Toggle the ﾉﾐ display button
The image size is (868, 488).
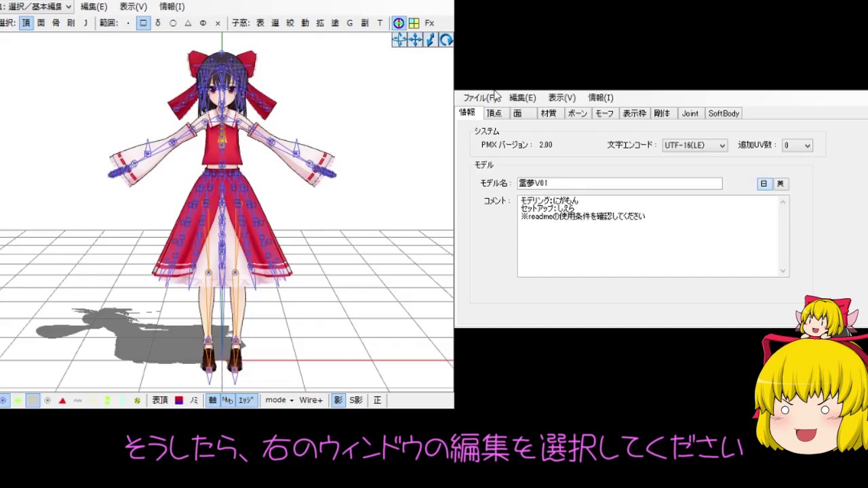(x=194, y=401)
